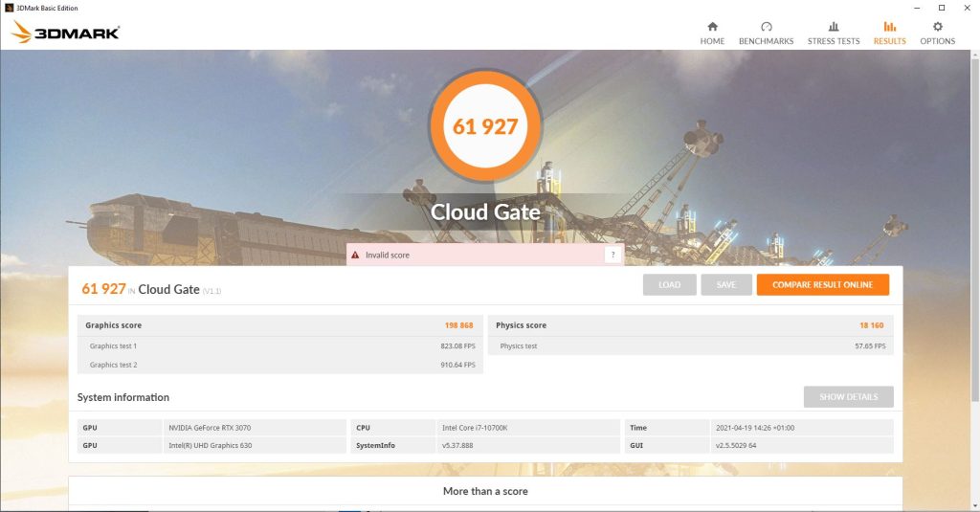
Task: Click the Time value 2021-04-19 14:26
Action: [755, 428]
